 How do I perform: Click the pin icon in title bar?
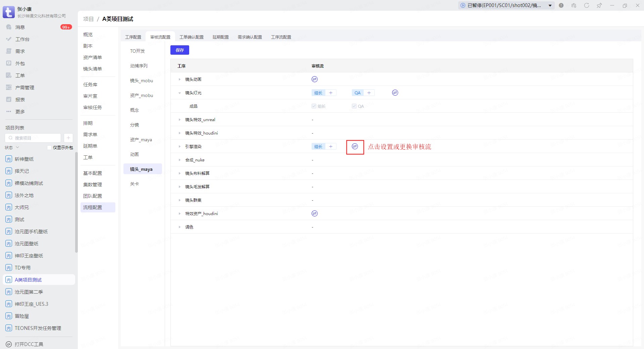tap(599, 5)
